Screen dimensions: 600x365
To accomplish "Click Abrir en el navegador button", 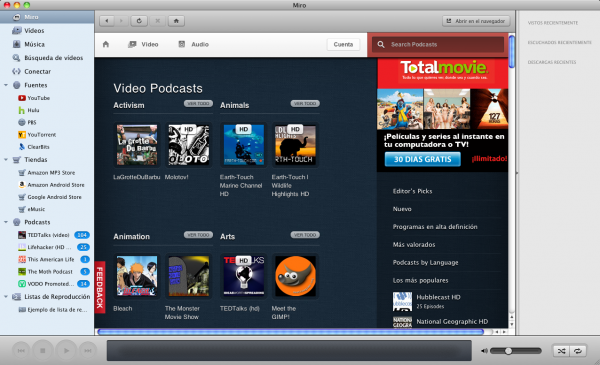I will click(476, 21).
